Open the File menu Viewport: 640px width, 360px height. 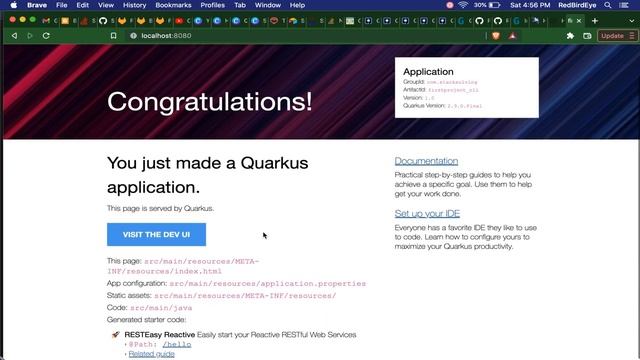[62, 5]
